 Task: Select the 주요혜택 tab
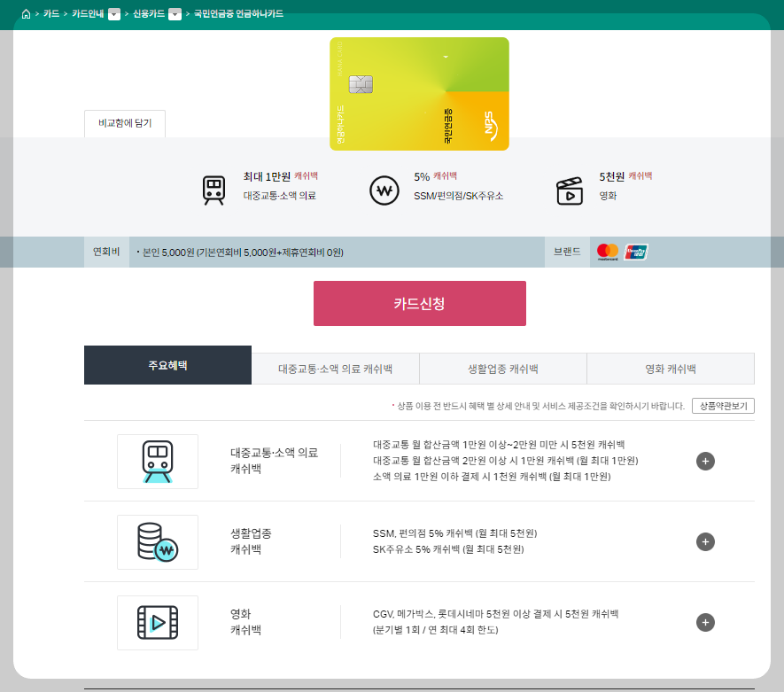coord(167,365)
